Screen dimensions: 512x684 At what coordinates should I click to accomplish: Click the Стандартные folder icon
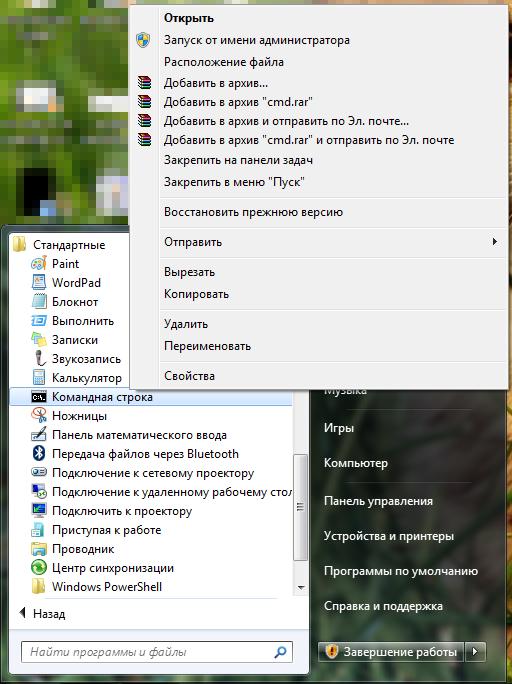(20, 245)
